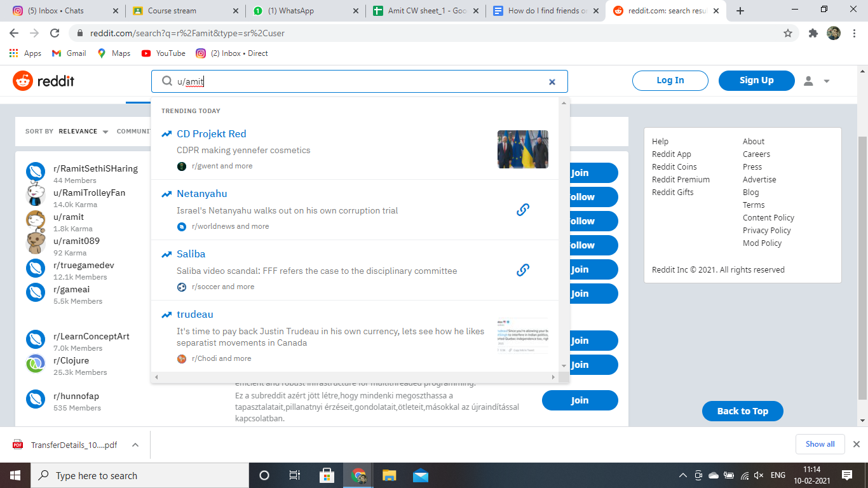This screenshot has width=868, height=488.
Task: Open the YouTube bookmark
Action: pos(163,53)
